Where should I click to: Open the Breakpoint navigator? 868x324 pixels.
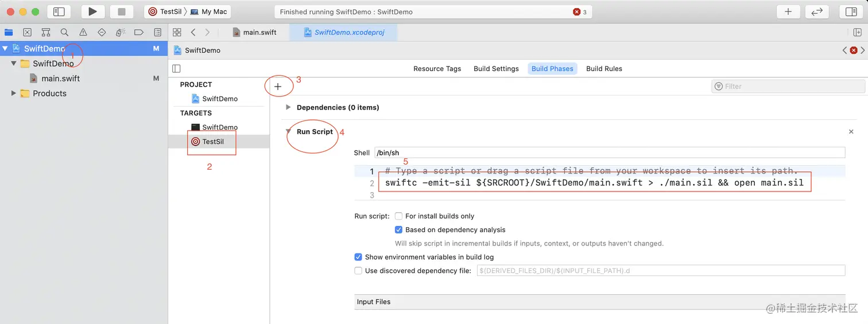pos(139,32)
